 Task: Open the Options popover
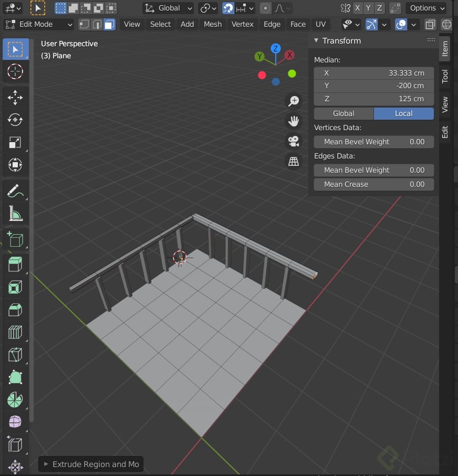[x=426, y=8]
